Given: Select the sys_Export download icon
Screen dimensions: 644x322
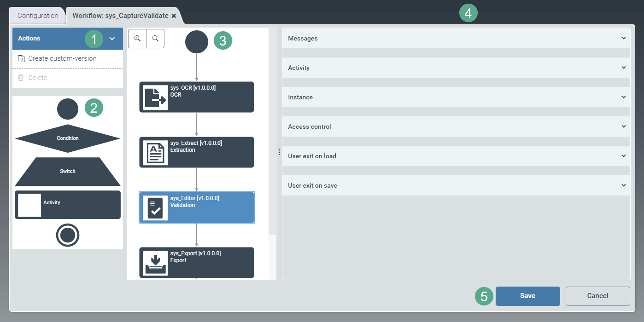Looking at the screenshot, I should (x=154, y=262).
